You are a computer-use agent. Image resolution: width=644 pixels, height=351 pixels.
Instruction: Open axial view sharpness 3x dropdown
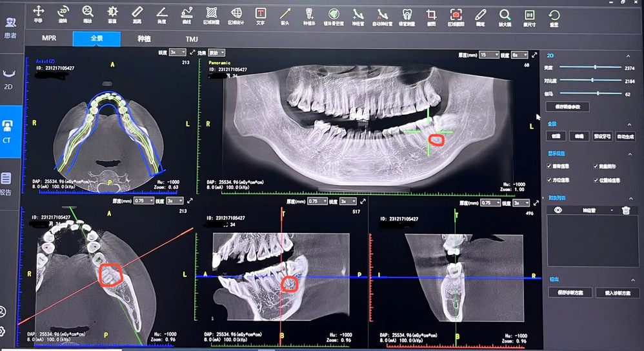click(x=178, y=52)
